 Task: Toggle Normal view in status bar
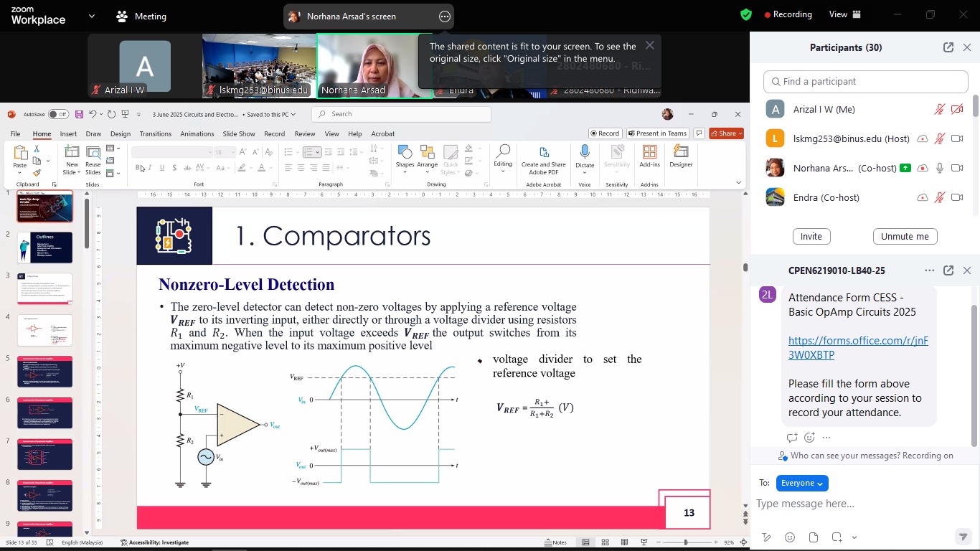tap(585, 542)
